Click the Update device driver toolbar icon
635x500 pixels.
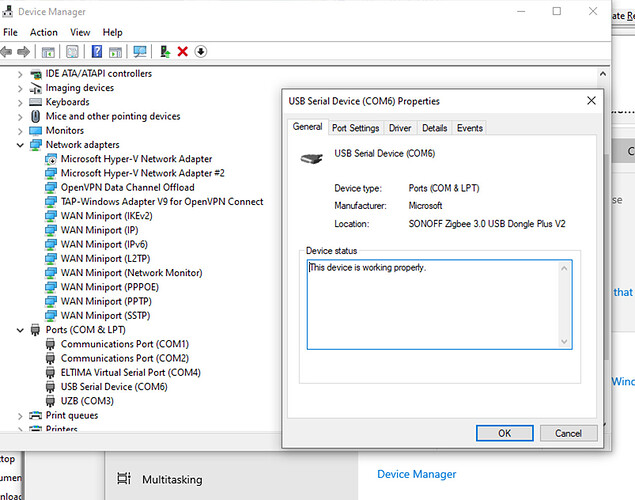coord(164,51)
